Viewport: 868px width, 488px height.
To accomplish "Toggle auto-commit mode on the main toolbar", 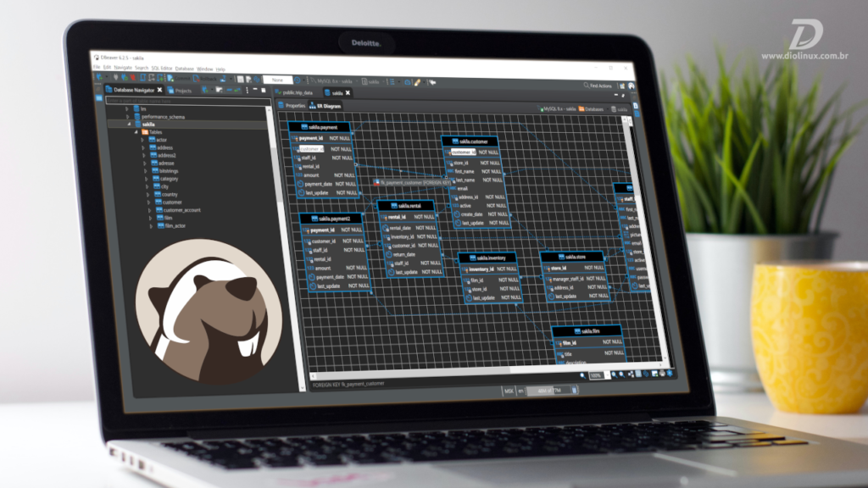I will (x=223, y=78).
